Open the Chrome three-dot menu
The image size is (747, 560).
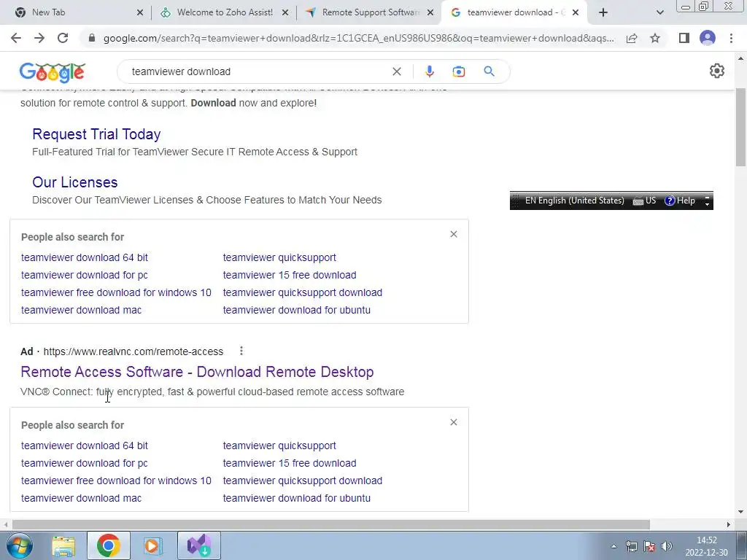point(731,38)
